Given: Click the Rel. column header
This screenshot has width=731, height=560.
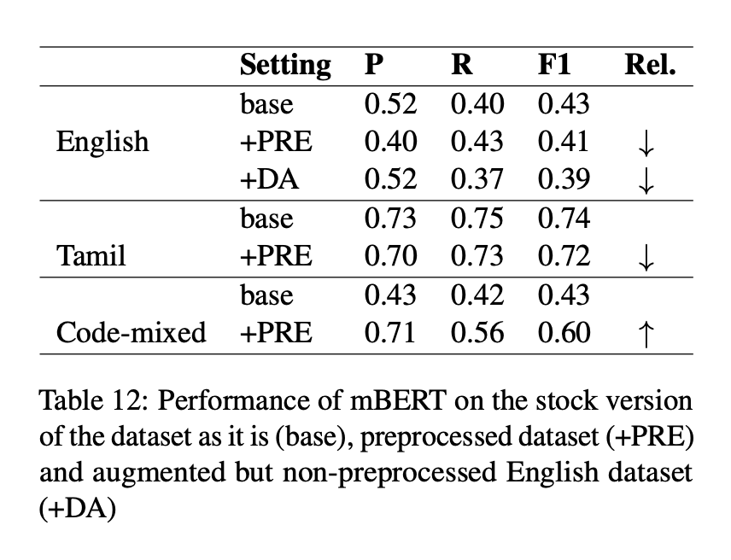Looking at the screenshot, I should pyautogui.click(x=650, y=66).
